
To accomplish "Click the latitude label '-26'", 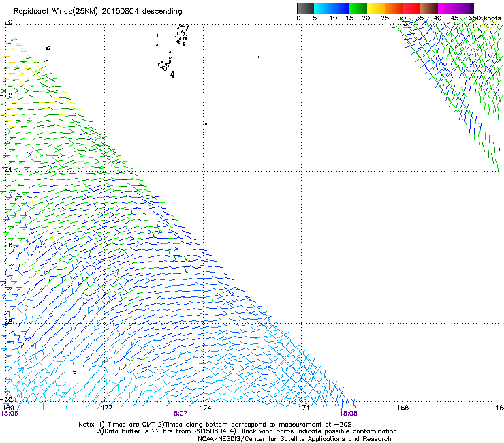I will [6, 245].
